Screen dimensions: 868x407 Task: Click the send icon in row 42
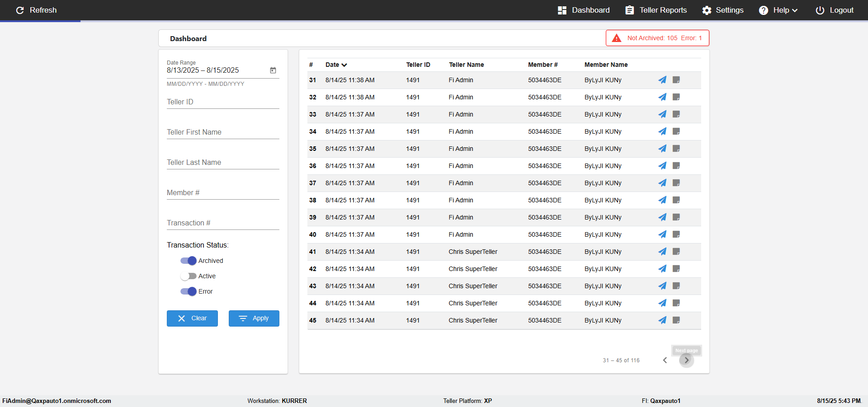[662, 269]
